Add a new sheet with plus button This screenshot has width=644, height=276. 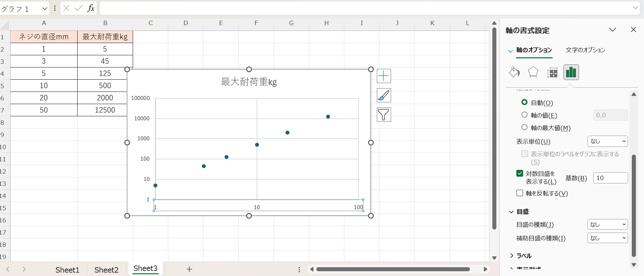[189, 269]
